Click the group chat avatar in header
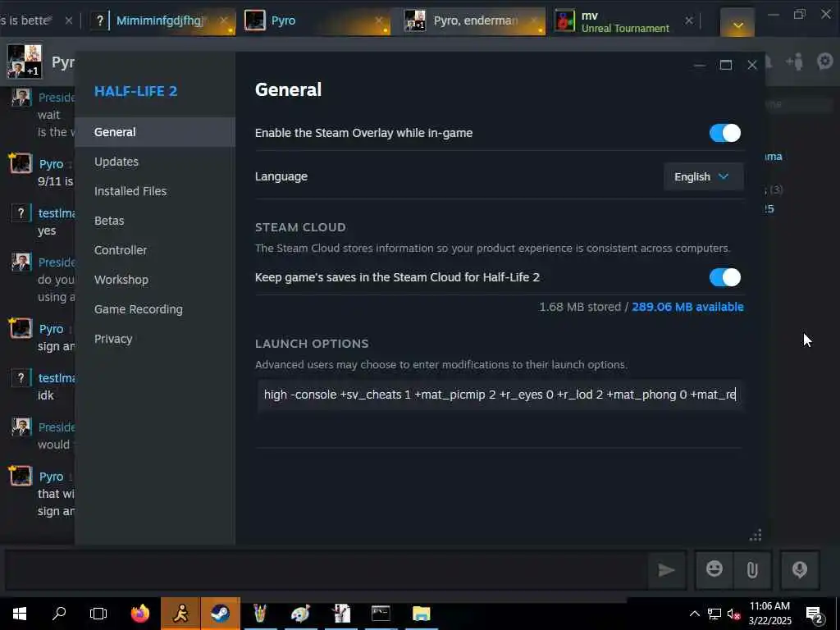The image size is (840, 630). coord(24,62)
